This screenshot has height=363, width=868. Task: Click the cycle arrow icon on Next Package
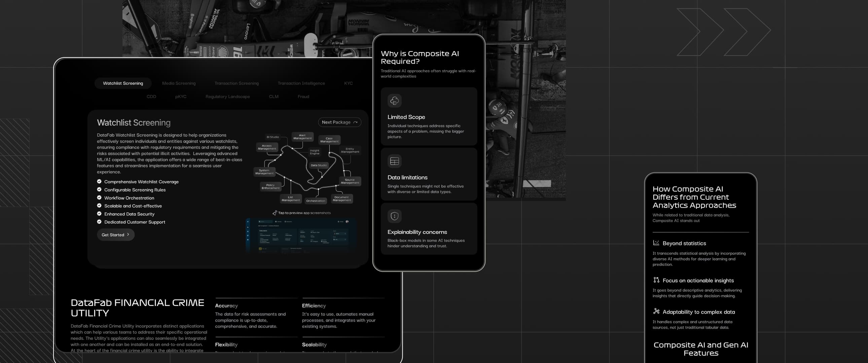pos(356,122)
